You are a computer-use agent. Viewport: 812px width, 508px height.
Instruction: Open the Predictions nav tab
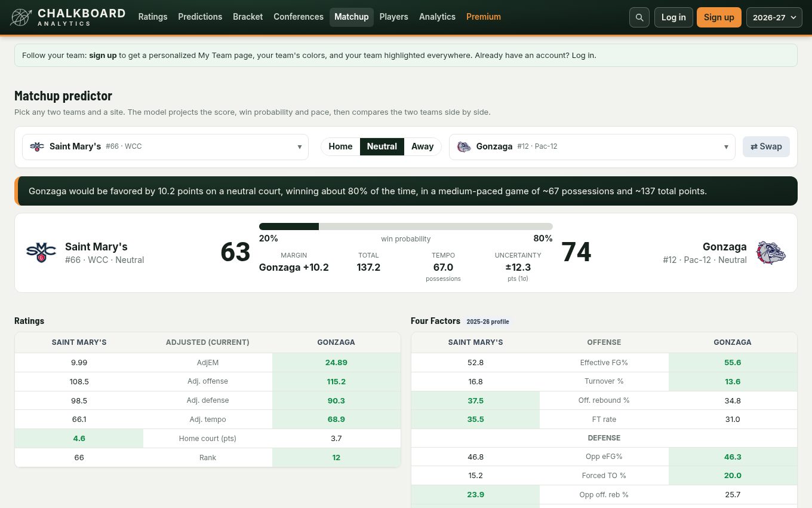(x=200, y=17)
